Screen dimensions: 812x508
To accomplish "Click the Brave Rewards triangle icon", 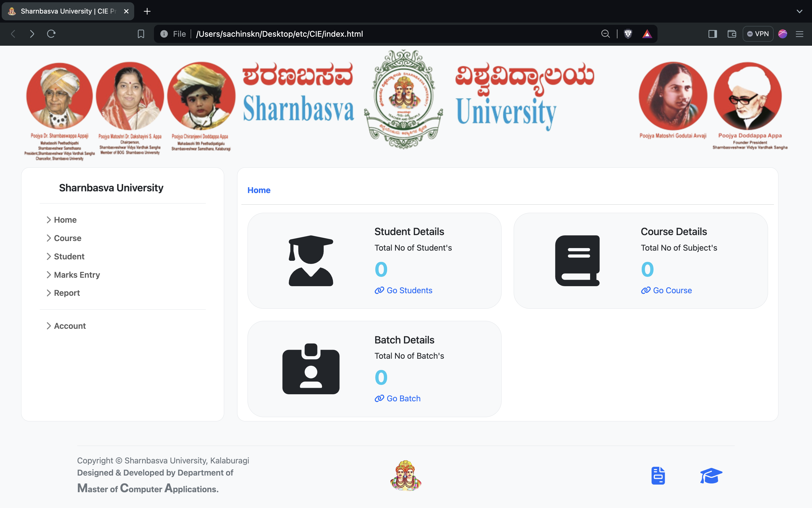I will click(x=647, y=34).
